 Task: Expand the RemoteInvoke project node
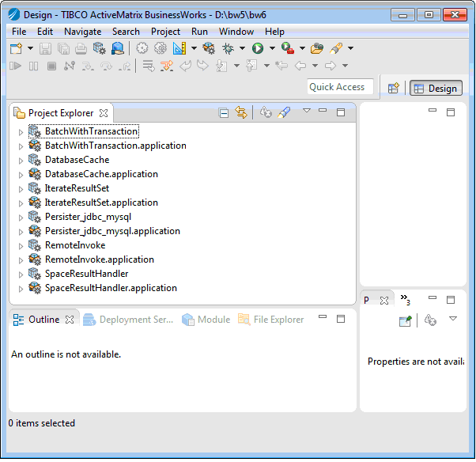(21, 246)
